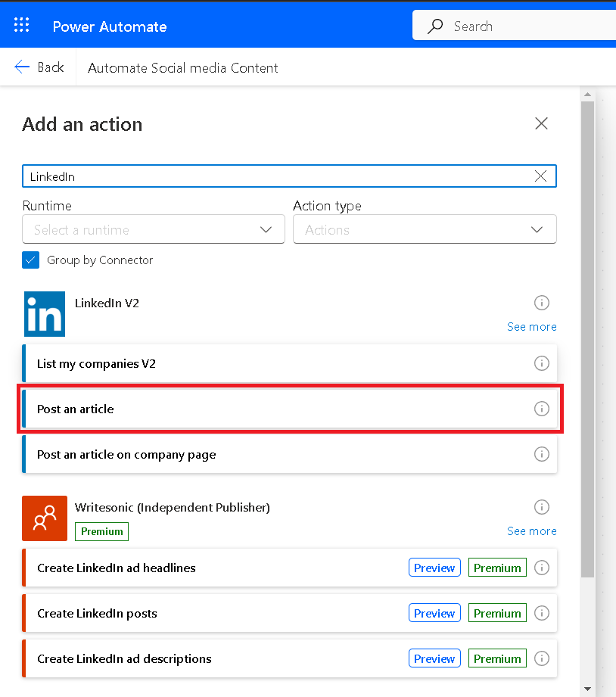Go Back from the flow editor
The image size is (616, 697).
(x=39, y=67)
